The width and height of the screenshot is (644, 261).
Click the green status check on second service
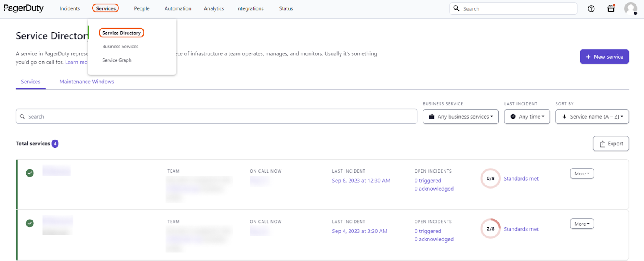point(30,223)
